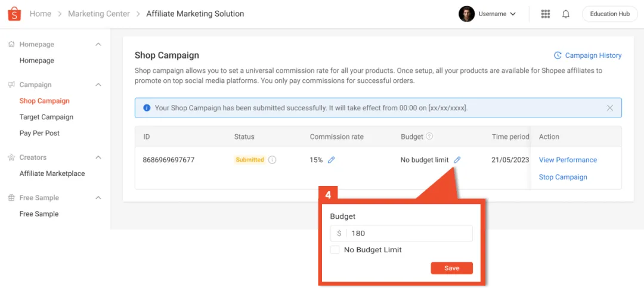Viewport: 644px width, 288px height.
Task: Collapse the Creators sidebar section
Action: click(x=98, y=157)
